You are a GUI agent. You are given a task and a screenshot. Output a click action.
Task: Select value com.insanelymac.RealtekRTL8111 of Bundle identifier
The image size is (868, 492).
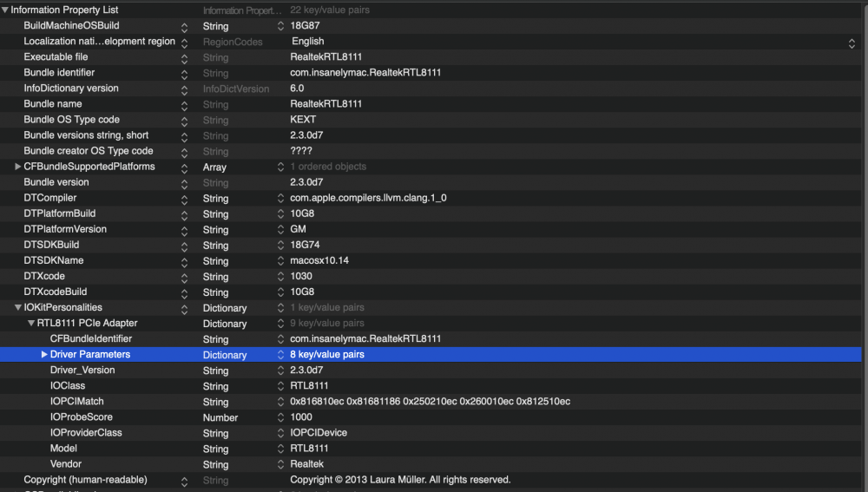[x=365, y=73]
